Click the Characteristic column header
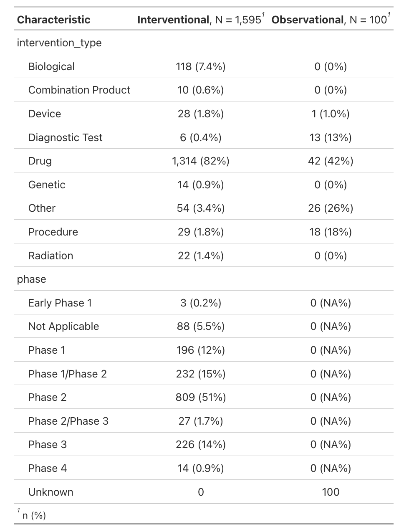The image size is (409, 532). click(x=53, y=20)
